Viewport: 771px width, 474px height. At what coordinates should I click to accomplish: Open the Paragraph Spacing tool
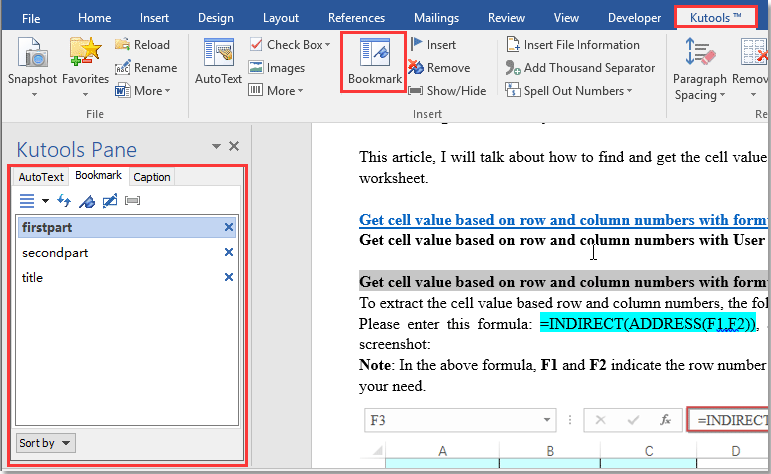pyautogui.click(x=699, y=69)
